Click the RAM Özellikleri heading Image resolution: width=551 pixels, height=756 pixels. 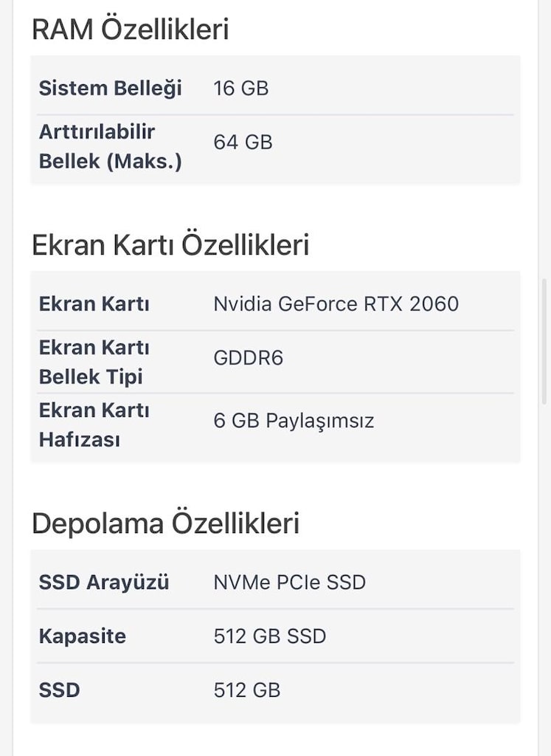click(130, 29)
